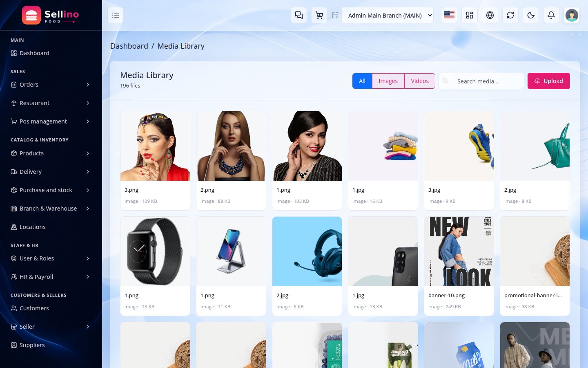The width and height of the screenshot is (588, 368).
Task: Click the branch switch icon beside dropdown
Action: [x=335, y=15]
